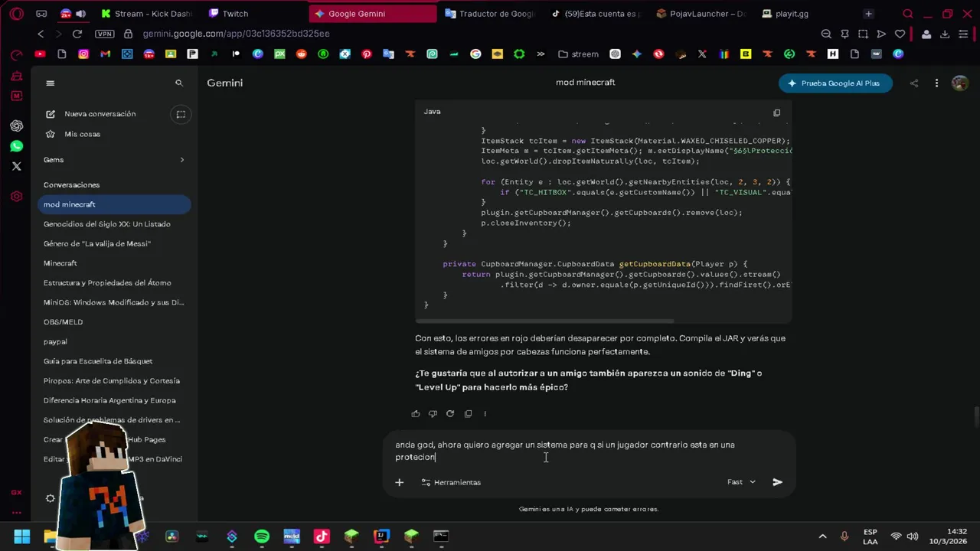Open TikTok app from the taskbar

point(322,536)
